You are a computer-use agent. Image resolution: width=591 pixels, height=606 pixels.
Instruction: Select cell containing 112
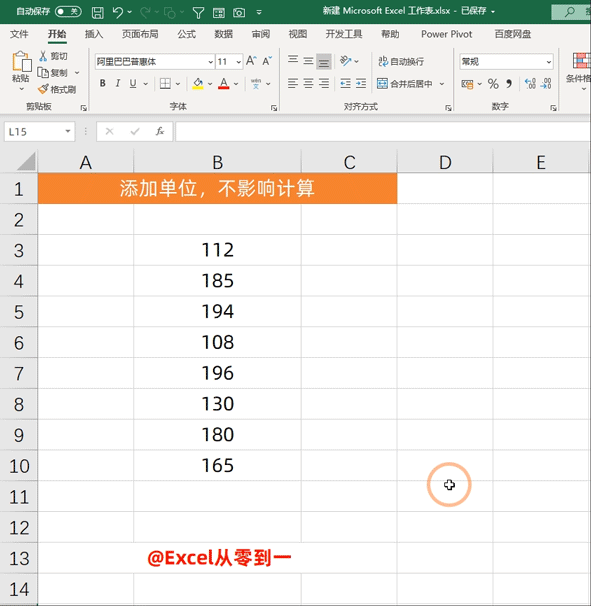click(x=217, y=250)
